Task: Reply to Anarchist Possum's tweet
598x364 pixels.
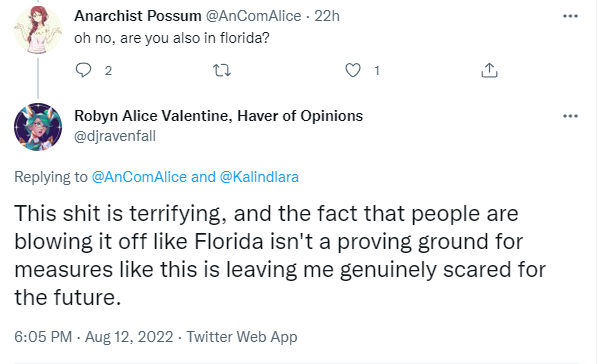Action: pos(83,70)
